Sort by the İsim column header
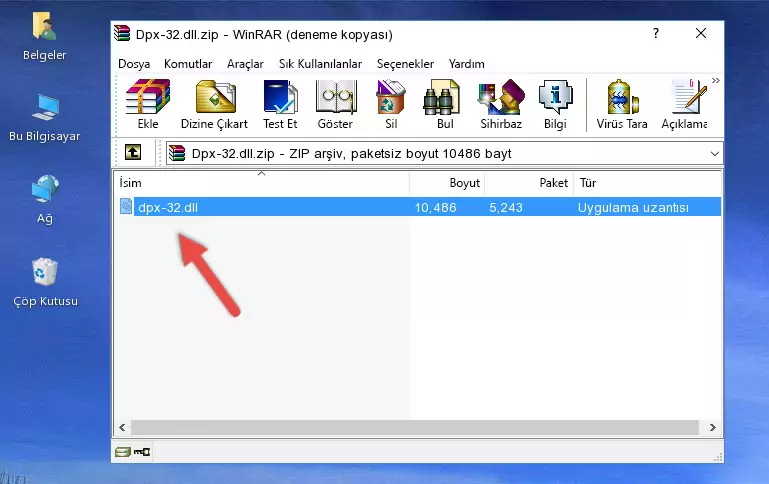 click(262, 183)
